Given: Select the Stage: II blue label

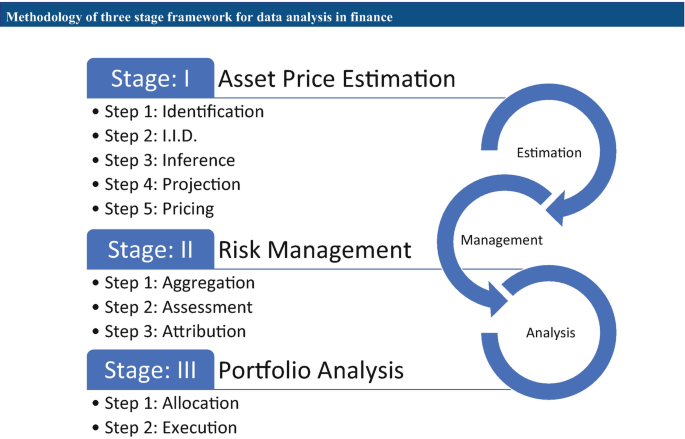Looking at the screenshot, I should coord(150,249).
